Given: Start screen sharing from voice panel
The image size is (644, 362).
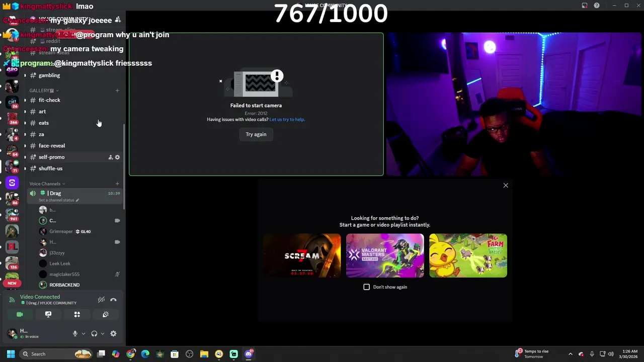Looking at the screenshot, I should pos(48,314).
